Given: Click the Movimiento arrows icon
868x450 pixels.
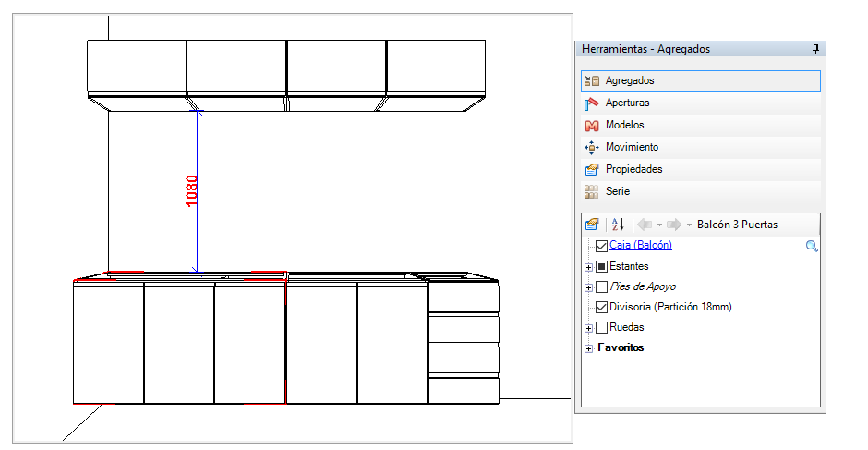Looking at the screenshot, I should [x=593, y=148].
